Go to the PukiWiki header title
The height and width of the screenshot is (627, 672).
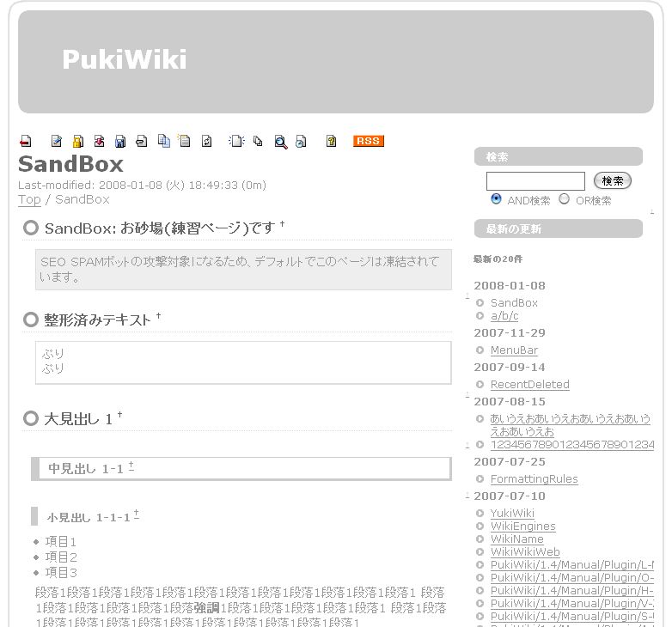124,59
